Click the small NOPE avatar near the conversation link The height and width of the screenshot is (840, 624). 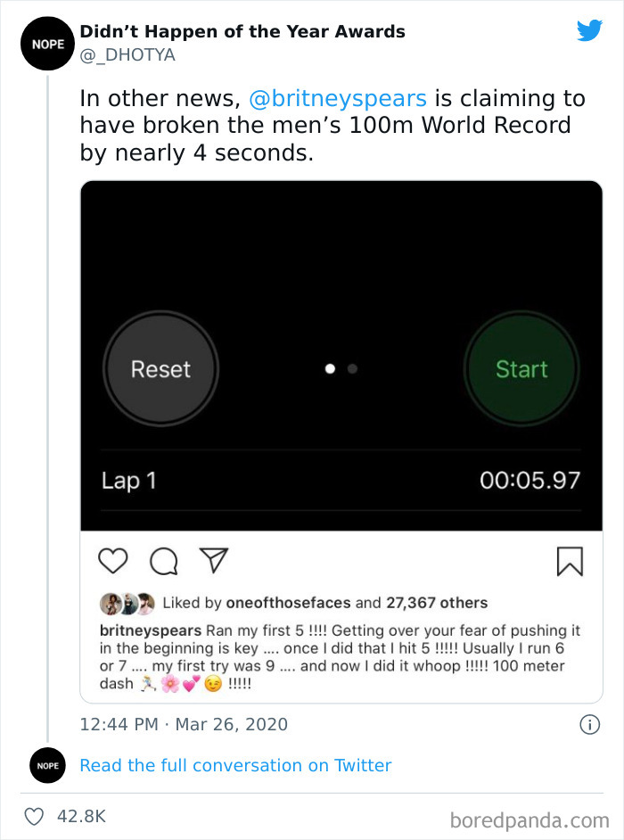46,765
